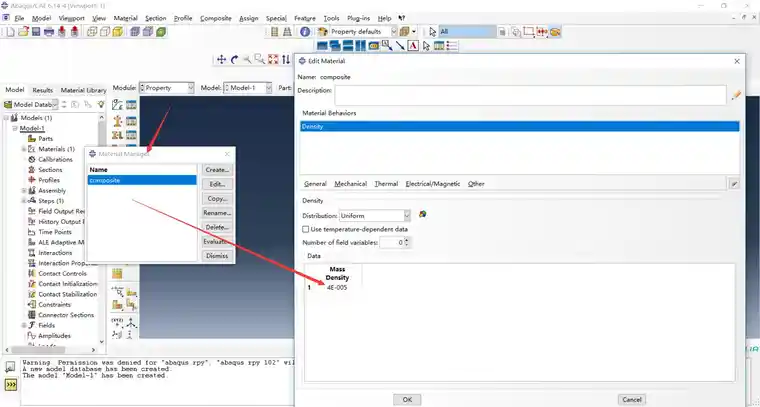This screenshot has height=407, width=760.
Task: Open the Thermal behavior menu
Action: click(x=386, y=184)
